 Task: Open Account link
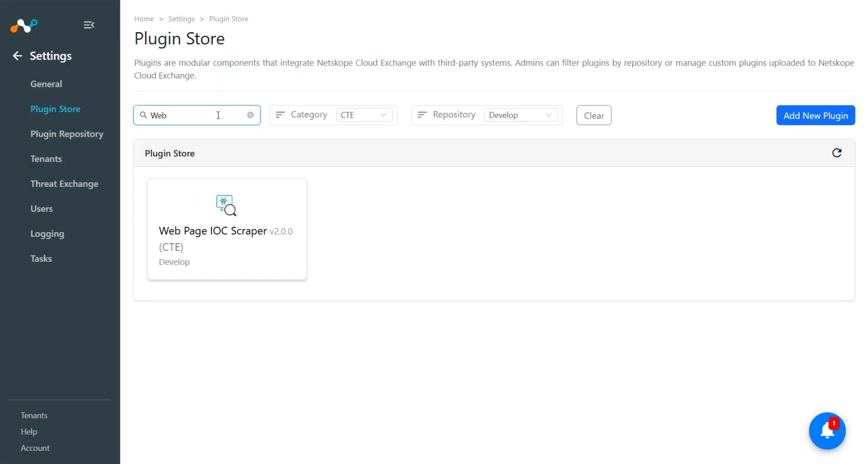click(35, 448)
